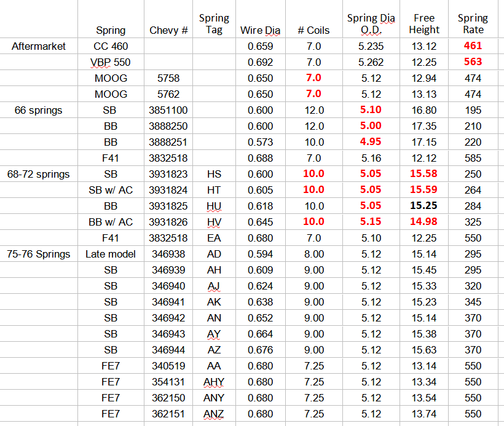Click the 'Free Height' header cell
Screen dimensions: 504x426
424,24
